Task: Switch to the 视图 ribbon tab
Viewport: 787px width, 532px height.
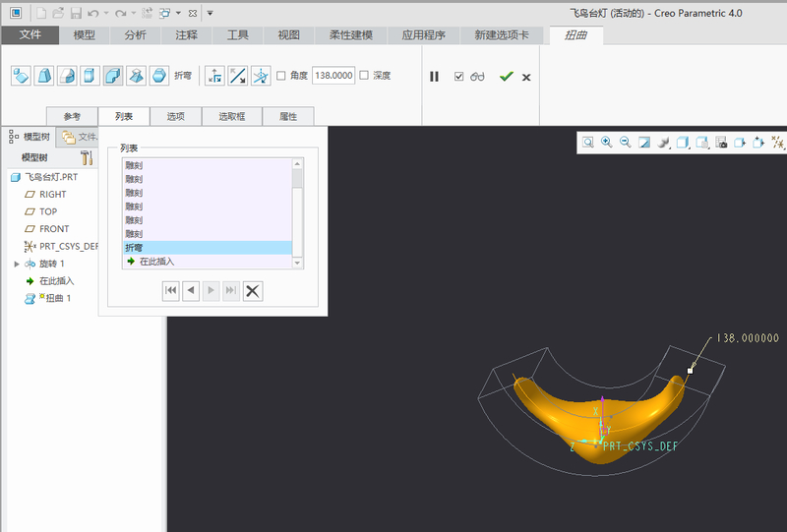Action: (x=288, y=35)
